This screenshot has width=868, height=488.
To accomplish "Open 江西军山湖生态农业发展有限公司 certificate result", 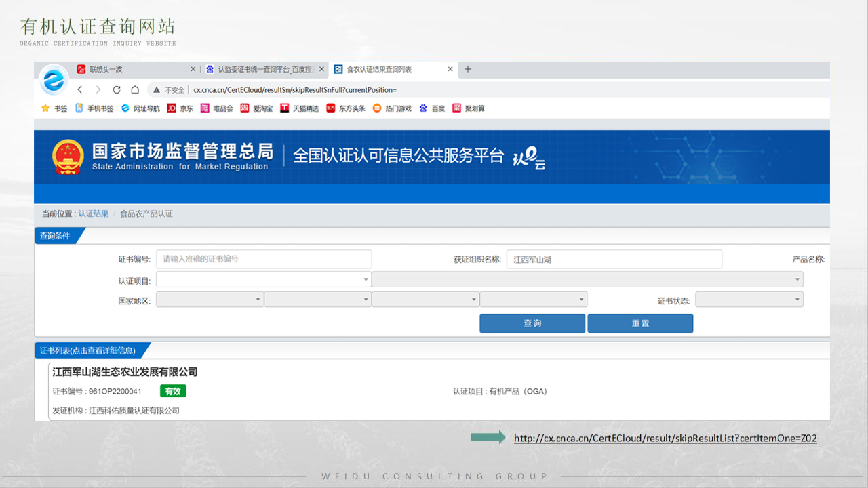I will (x=125, y=372).
